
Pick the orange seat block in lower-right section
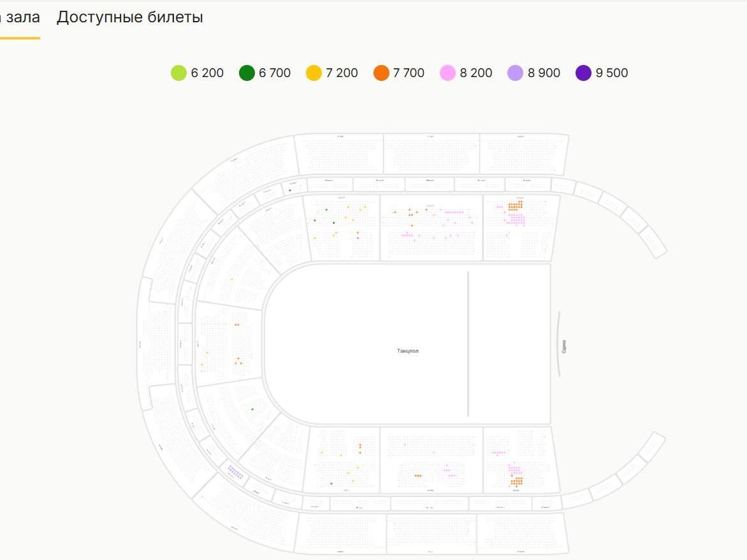click(x=516, y=480)
